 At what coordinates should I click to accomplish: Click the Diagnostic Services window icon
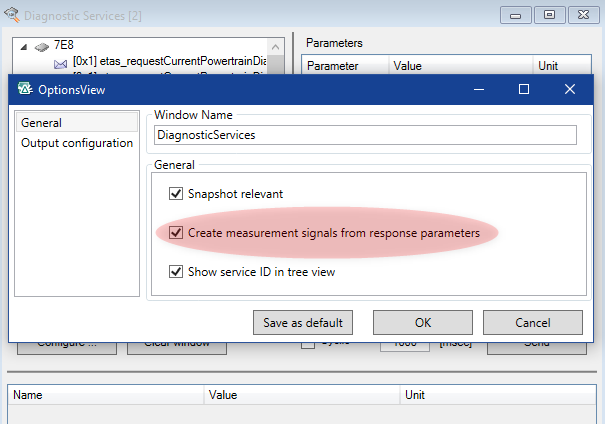[x=11, y=14]
